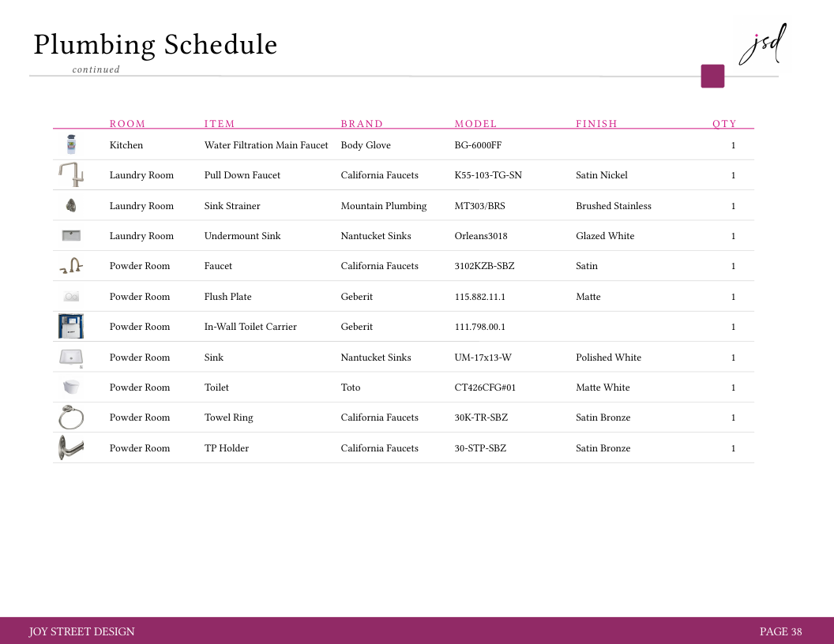Screen dimensions: 834x644
Task: Click the flush plate thumbnail image
Action: pos(71,297)
